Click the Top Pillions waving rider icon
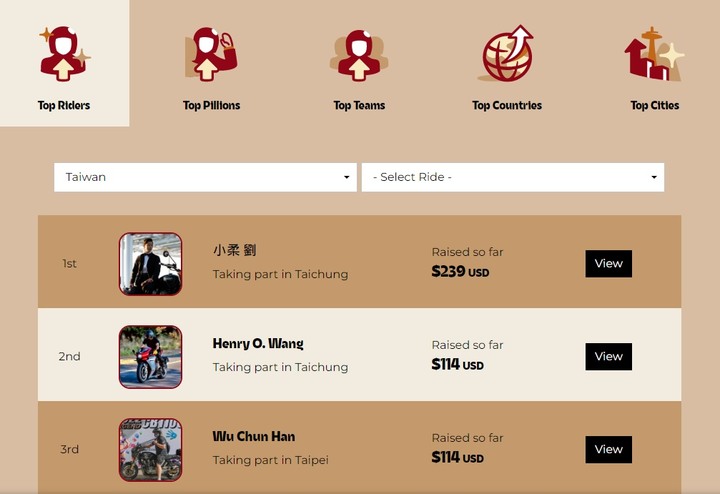This screenshot has width=720, height=494. pyautogui.click(x=211, y=54)
